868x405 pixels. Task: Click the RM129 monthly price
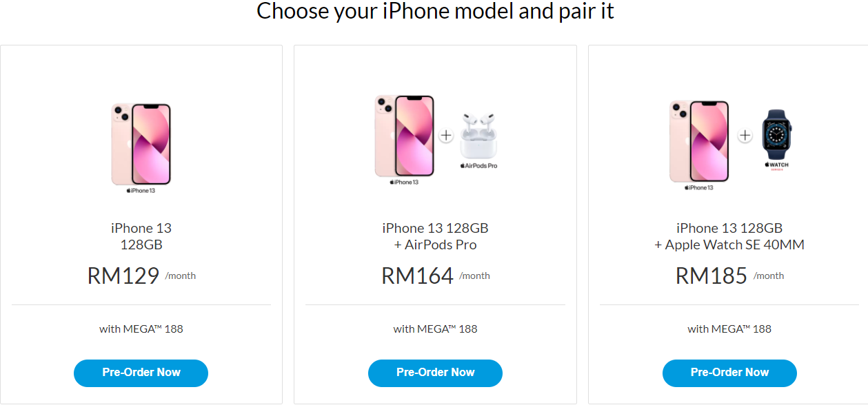(141, 276)
